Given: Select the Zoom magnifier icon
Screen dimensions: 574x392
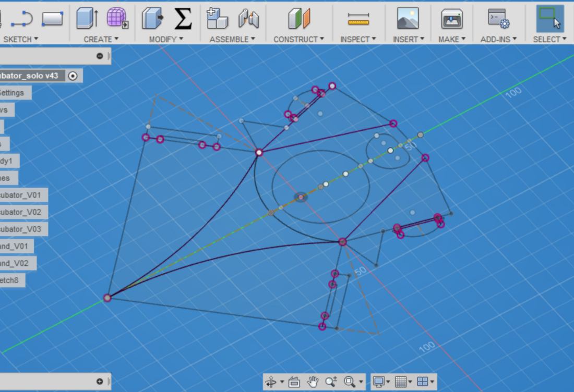Looking at the screenshot, I should coord(331,382).
